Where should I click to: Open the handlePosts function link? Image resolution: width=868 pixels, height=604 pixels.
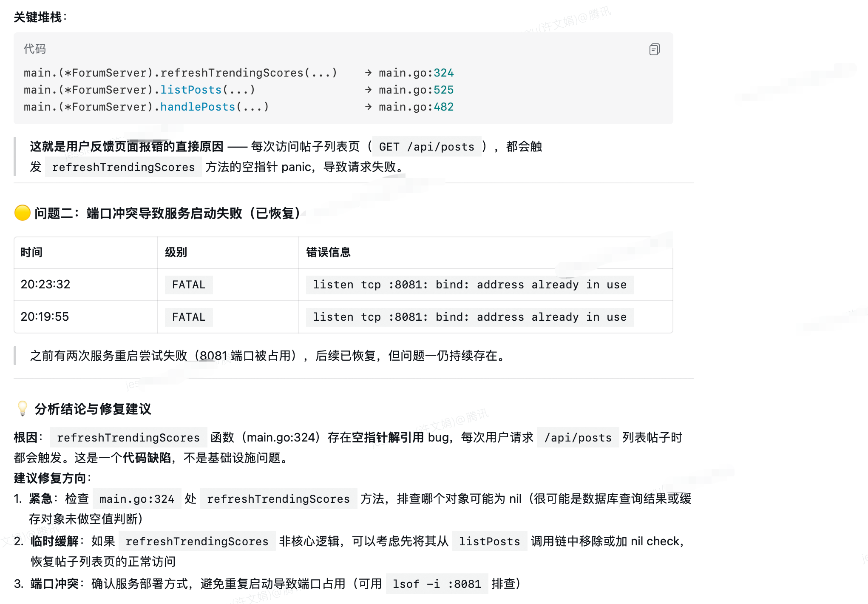tap(198, 107)
